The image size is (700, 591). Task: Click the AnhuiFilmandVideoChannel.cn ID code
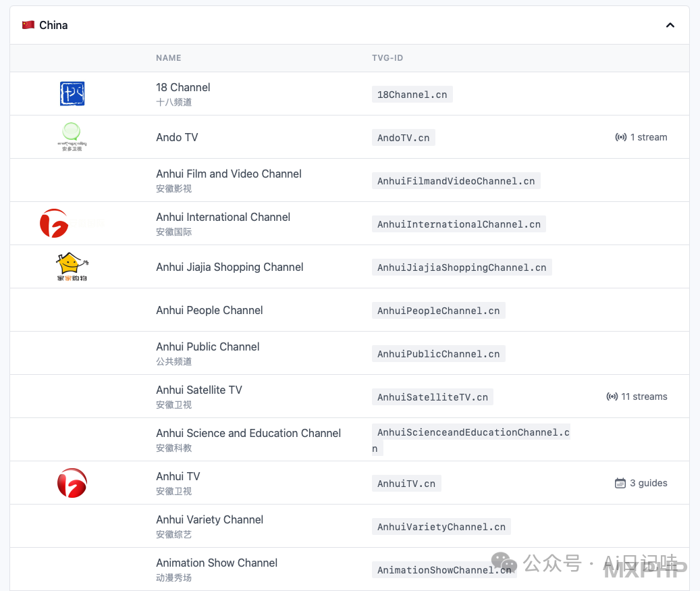tap(456, 181)
